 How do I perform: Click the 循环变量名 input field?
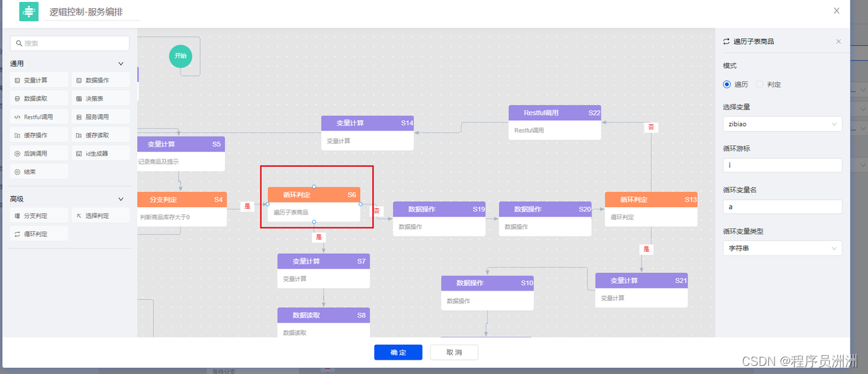(783, 206)
